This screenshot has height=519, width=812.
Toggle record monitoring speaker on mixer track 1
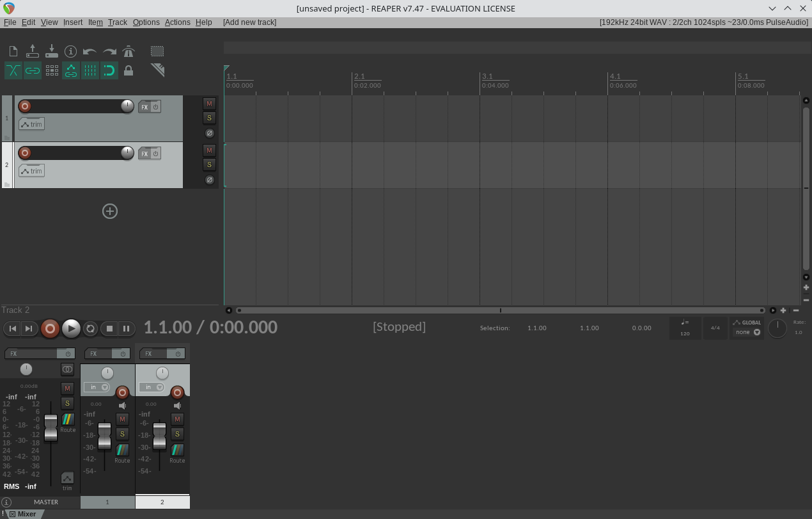tap(123, 406)
